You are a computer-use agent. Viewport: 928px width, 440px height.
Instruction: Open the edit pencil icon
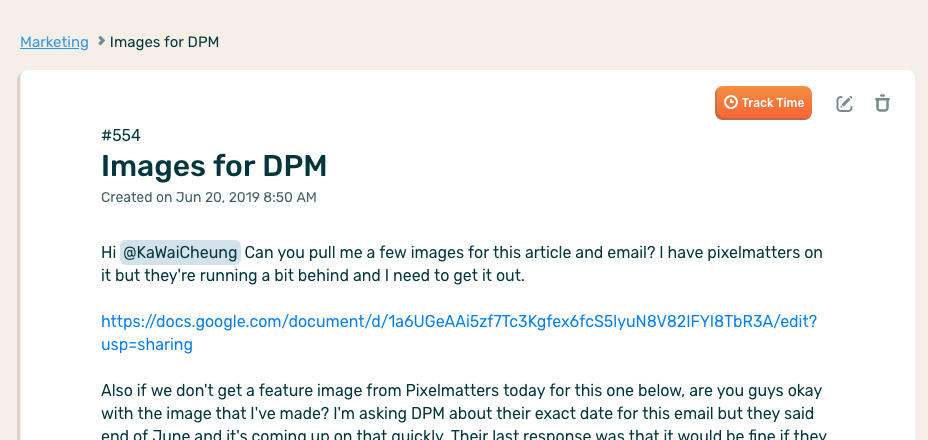[x=844, y=103]
